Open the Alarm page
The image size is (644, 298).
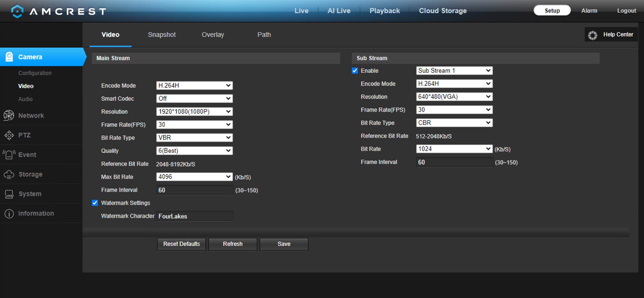click(589, 11)
